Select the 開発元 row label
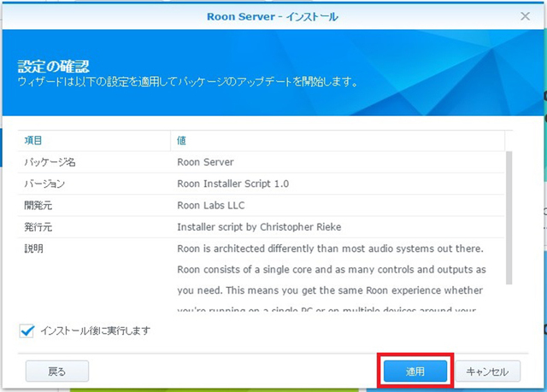Image resolution: width=547 pixels, height=392 pixels. click(38, 205)
